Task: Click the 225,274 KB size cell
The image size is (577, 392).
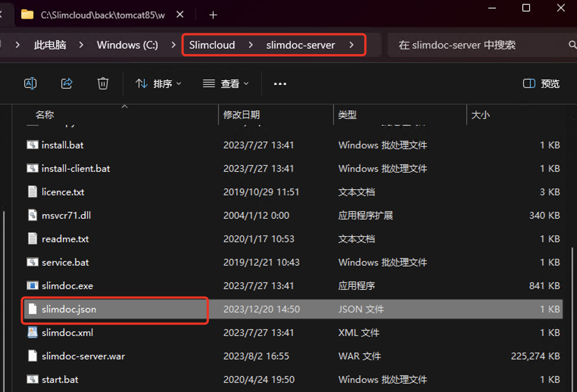Action: pos(535,356)
